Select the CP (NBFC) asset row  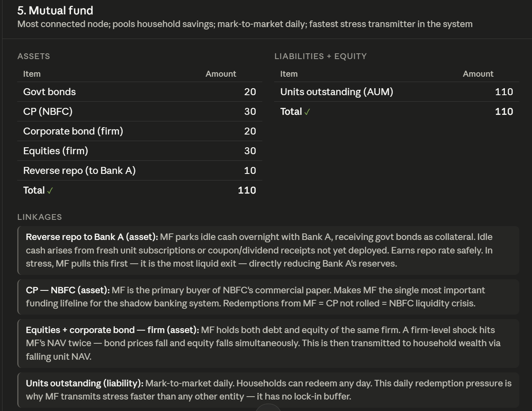point(140,112)
